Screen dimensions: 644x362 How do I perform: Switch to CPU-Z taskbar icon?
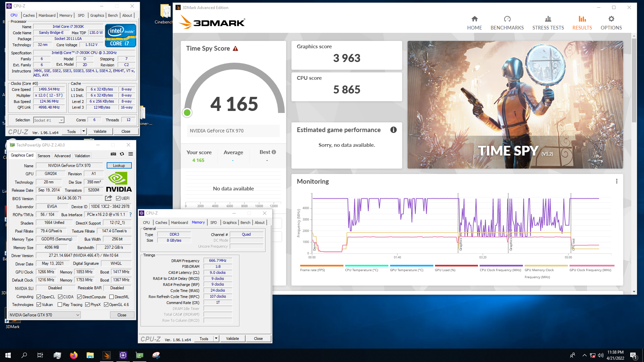(x=123, y=355)
